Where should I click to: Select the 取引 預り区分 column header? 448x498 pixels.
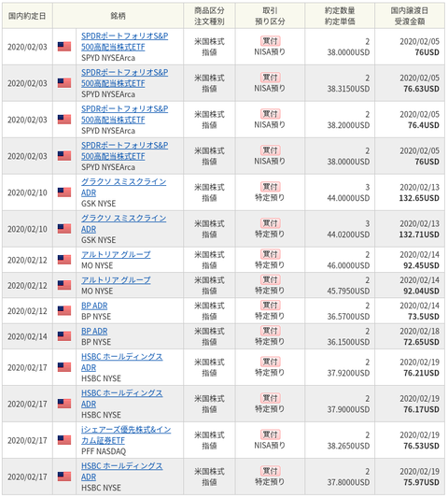point(270,16)
